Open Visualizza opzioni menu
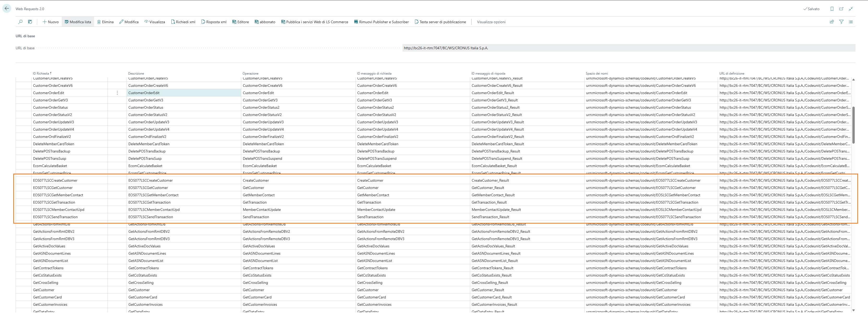868x318 pixels. click(x=491, y=22)
